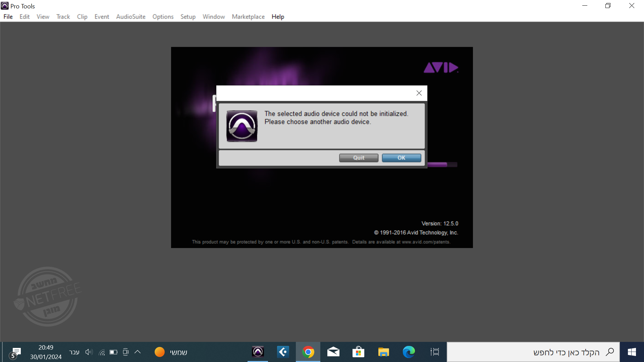Screen dimensions: 644x362
Task: Switch to Google Chrome in the taskbar
Action: (308, 352)
